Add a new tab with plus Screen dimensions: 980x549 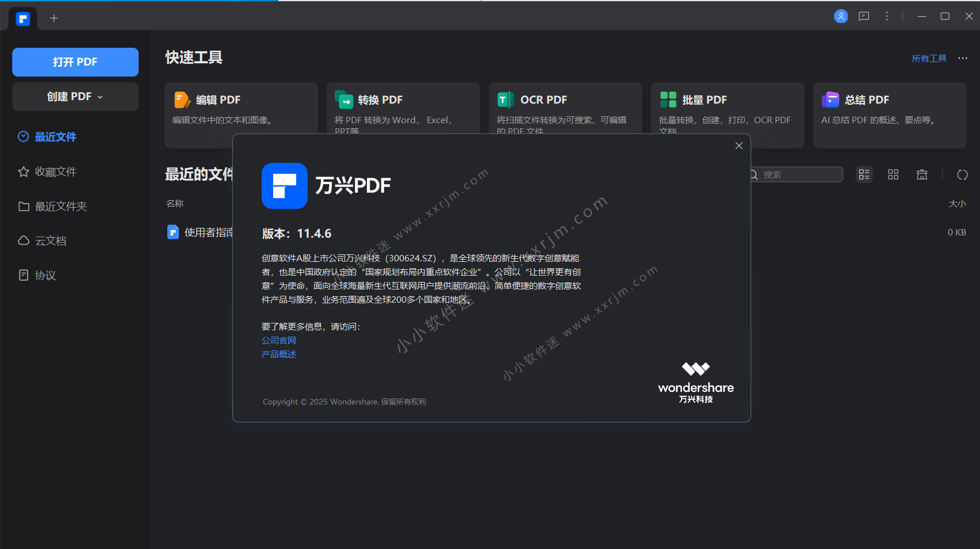tap(54, 18)
